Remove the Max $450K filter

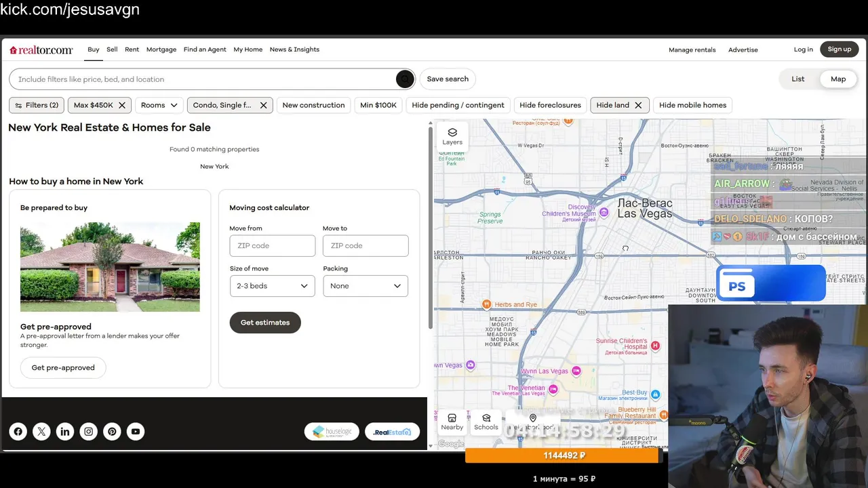click(122, 105)
